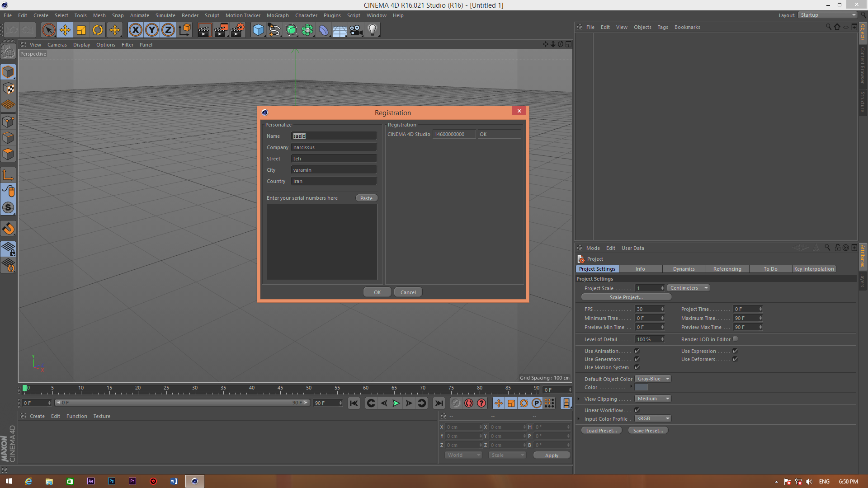868x488 pixels.
Task: Toggle Z axis lock
Action: [168, 30]
